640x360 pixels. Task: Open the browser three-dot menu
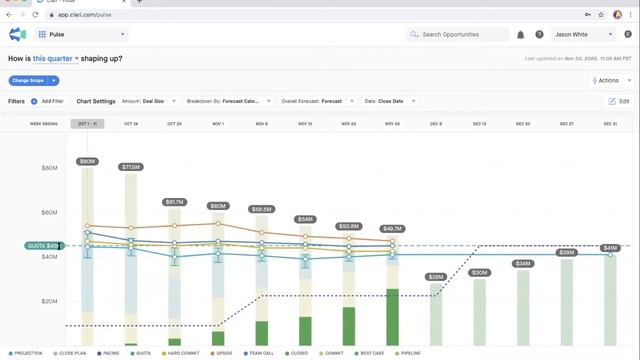[631, 15]
